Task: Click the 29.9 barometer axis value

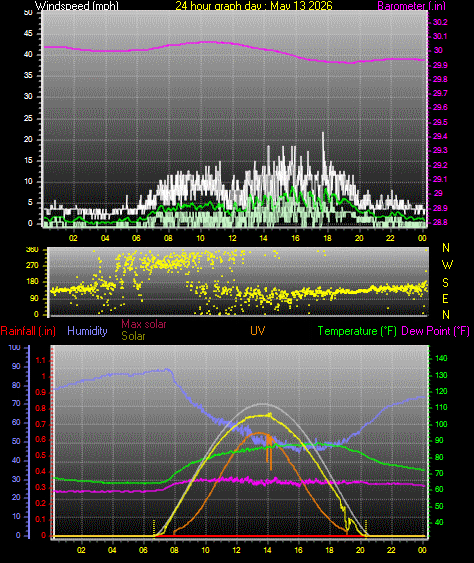Action: [x=440, y=65]
